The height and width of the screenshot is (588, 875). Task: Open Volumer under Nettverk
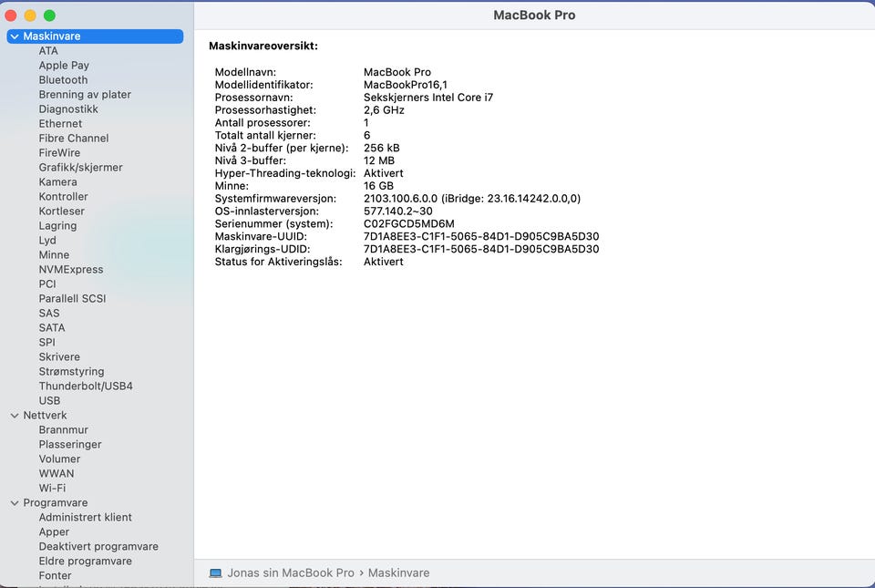[x=60, y=459]
